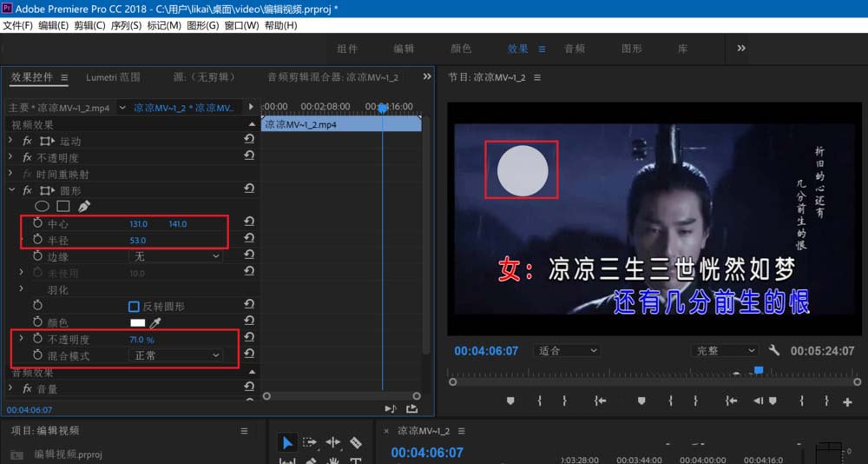
Task: Switch to the 组件 workspace
Action: pyautogui.click(x=347, y=49)
